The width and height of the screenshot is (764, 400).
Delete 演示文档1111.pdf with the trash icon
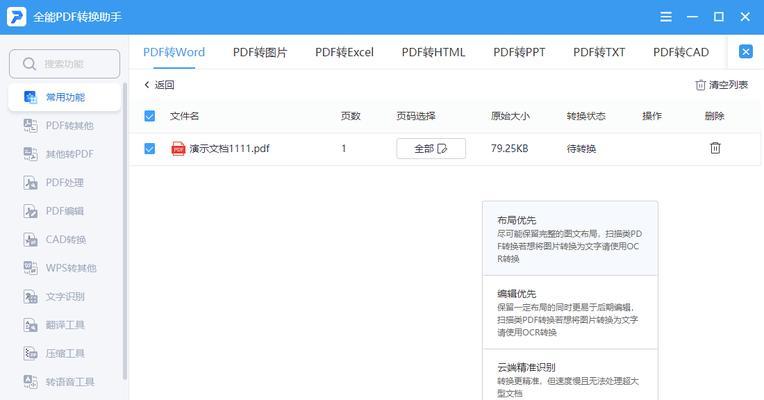(715, 148)
